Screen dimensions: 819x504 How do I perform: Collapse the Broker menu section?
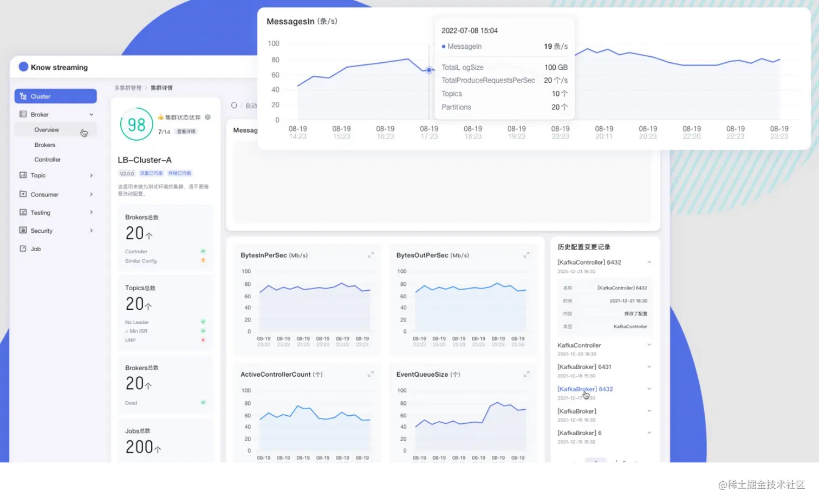tap(92, 114)
